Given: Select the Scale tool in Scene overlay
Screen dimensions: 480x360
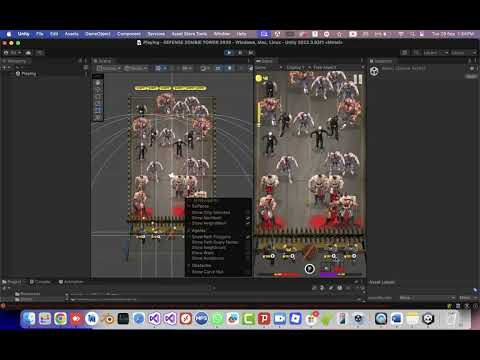Looking at the screenshot, I should click(98, 103).
